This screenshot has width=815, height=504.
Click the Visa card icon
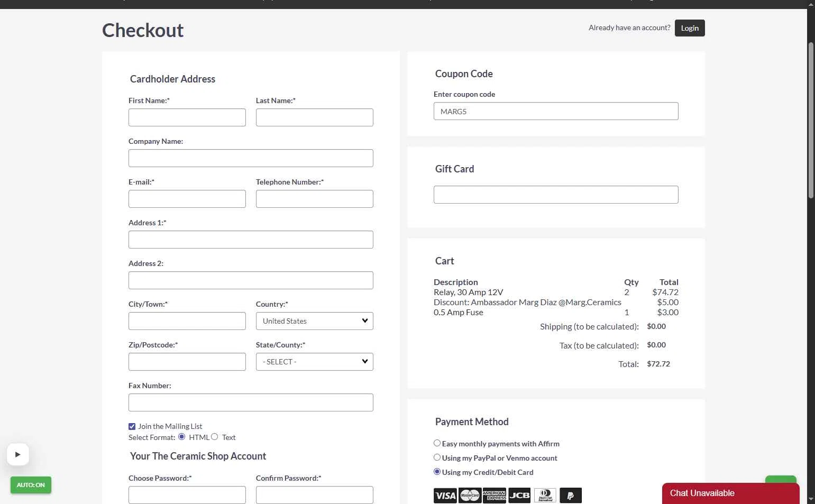coord(445,496)
